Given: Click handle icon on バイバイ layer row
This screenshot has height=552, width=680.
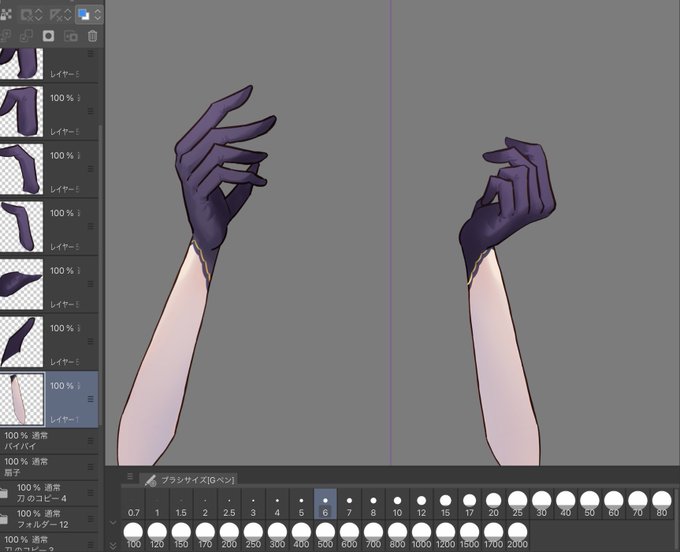Looking at the screenshot, I should pyautogui.click(x=91, y=441).
